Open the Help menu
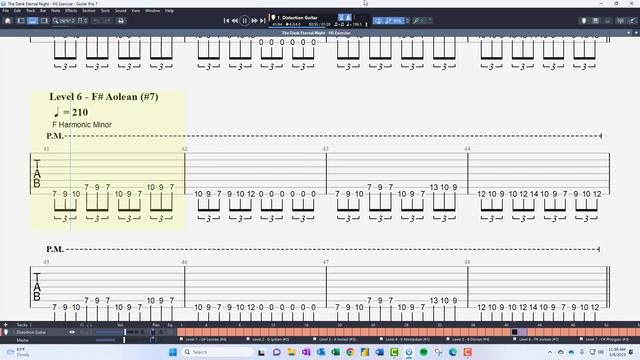Screen dimensions: 640x360 click(169, 11)
